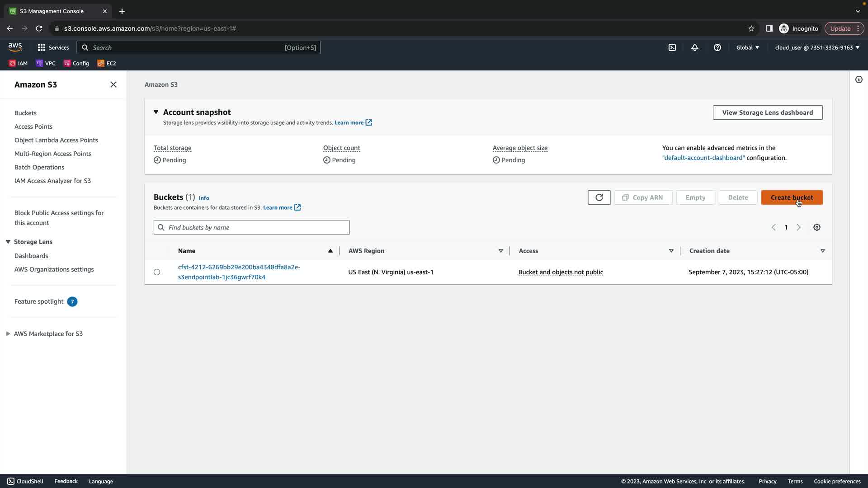
Task: Open the notifications bell icon
Action: 695,47
